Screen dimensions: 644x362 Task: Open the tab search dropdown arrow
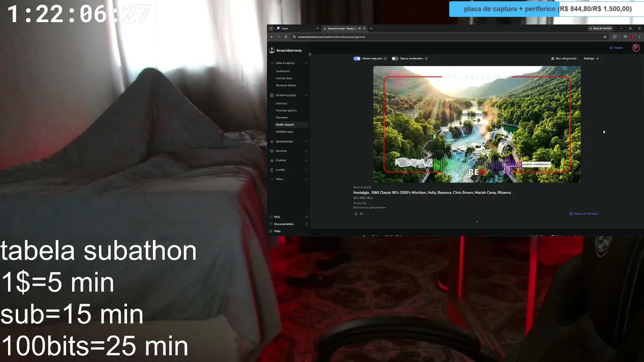pyautogui.click(x=271, y=28)
